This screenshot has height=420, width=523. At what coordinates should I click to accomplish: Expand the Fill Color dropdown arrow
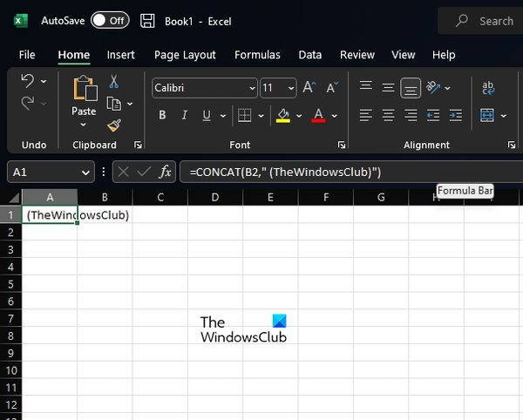pos(299,116)
